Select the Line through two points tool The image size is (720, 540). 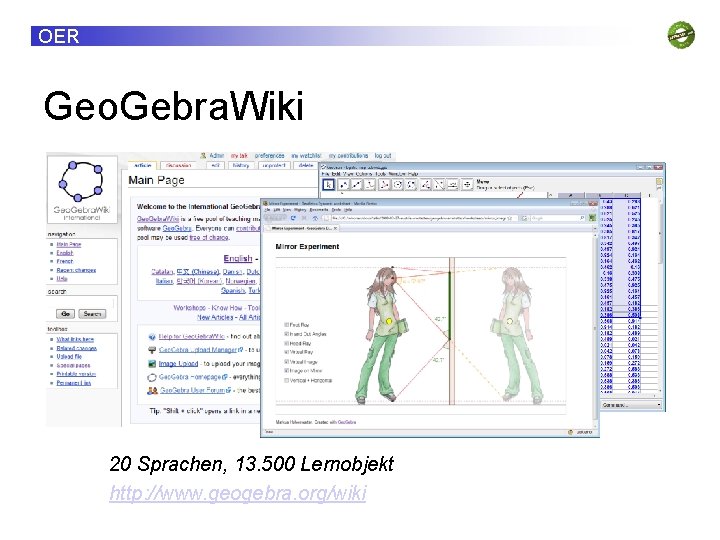coord(357,185)
